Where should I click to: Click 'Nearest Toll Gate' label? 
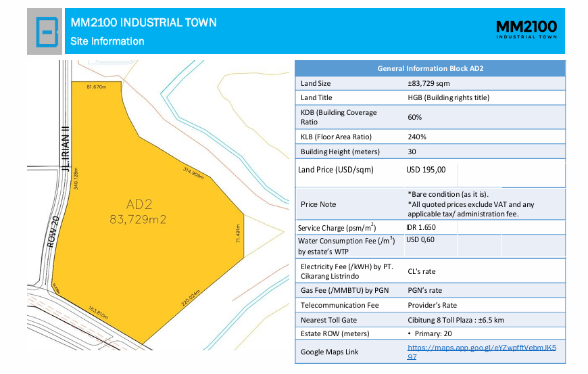[328, 320]
